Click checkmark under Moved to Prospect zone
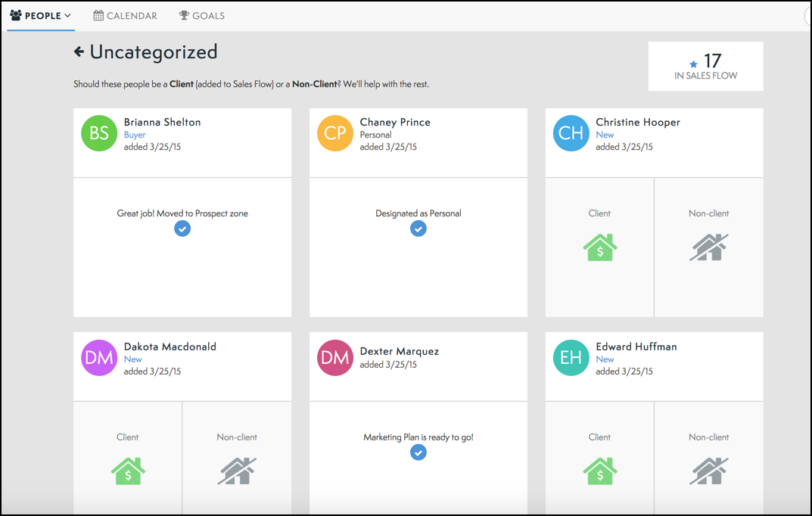This screenshot has width=812, height=516. coord(182,228)
